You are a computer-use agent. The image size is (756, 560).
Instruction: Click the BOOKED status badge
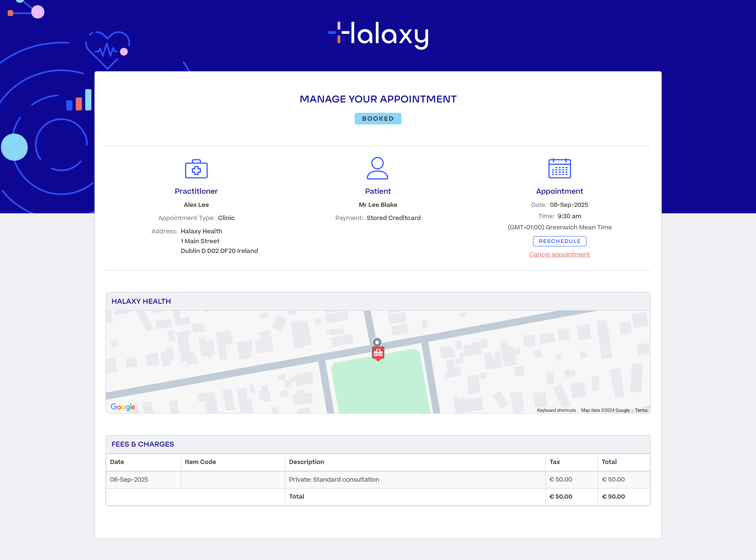(378, 119)
